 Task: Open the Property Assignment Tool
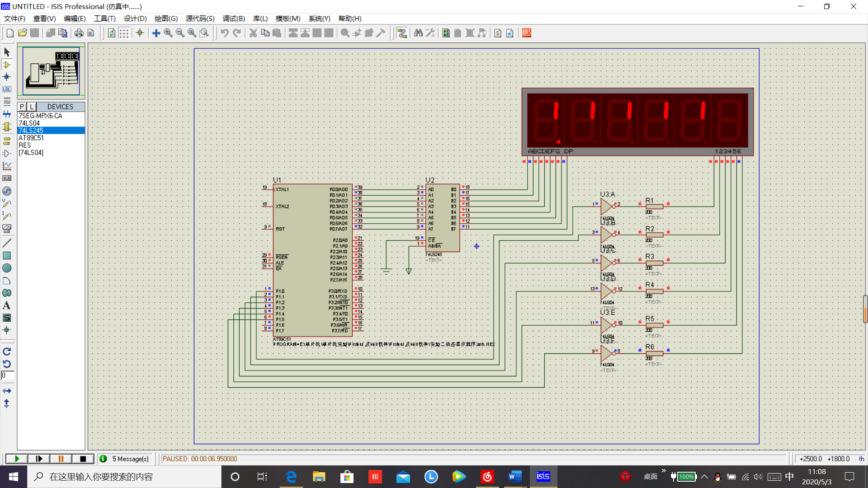(x=430, y=33)
